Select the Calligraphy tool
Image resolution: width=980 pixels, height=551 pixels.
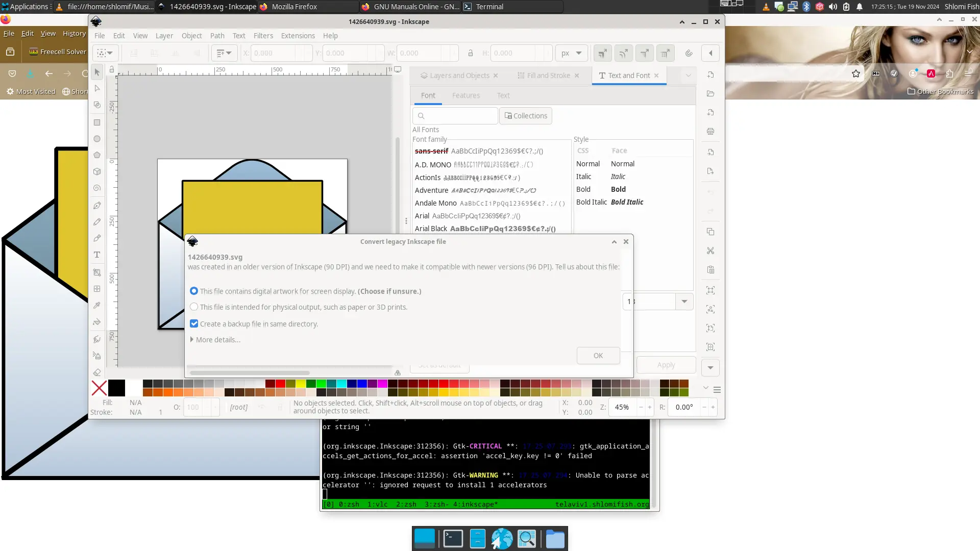pos(97,238)
